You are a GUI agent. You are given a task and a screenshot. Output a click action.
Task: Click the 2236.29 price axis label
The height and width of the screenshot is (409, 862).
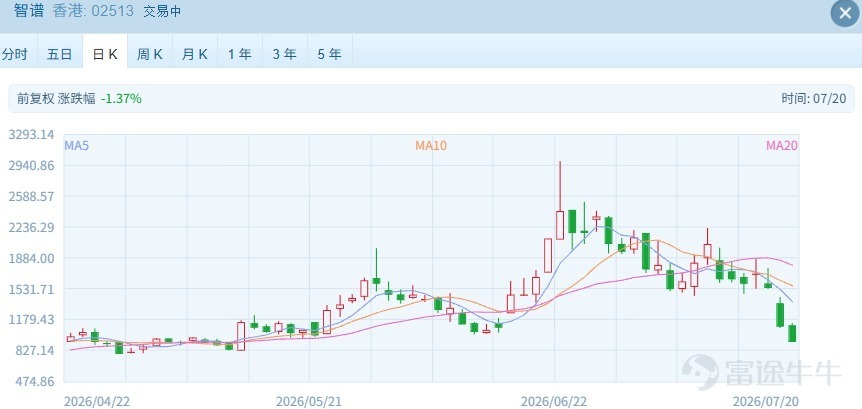pyautogui.click(x=31, y=227)
